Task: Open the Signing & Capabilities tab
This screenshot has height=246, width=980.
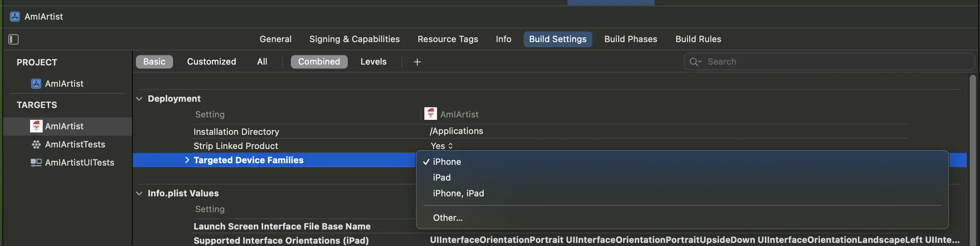Action: (354, 39)
